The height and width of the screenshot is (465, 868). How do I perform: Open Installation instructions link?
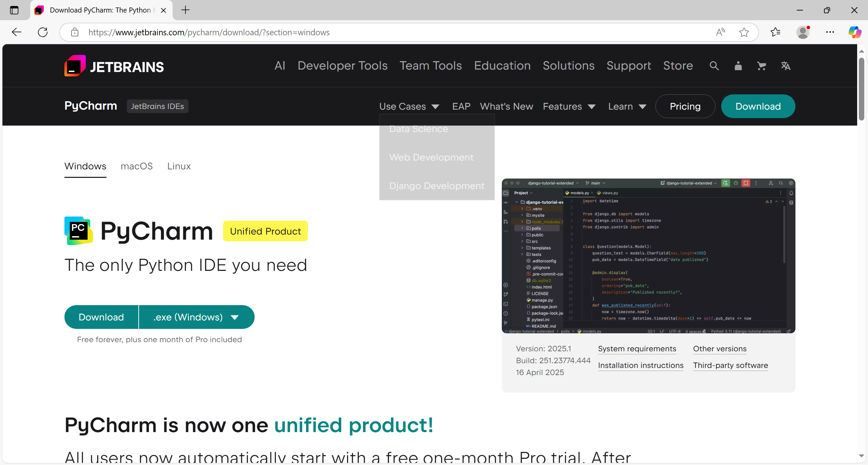tap(641, 366)
